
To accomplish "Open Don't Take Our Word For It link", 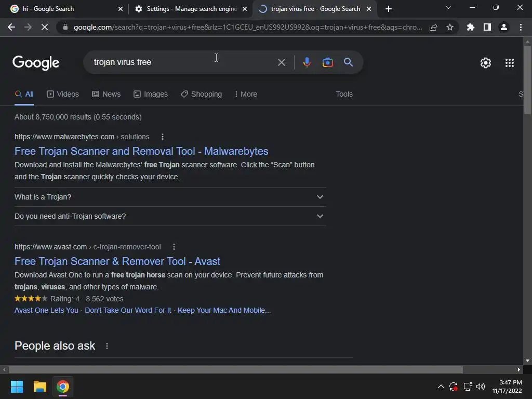I will pyautogui.click(x=128, y=311).
